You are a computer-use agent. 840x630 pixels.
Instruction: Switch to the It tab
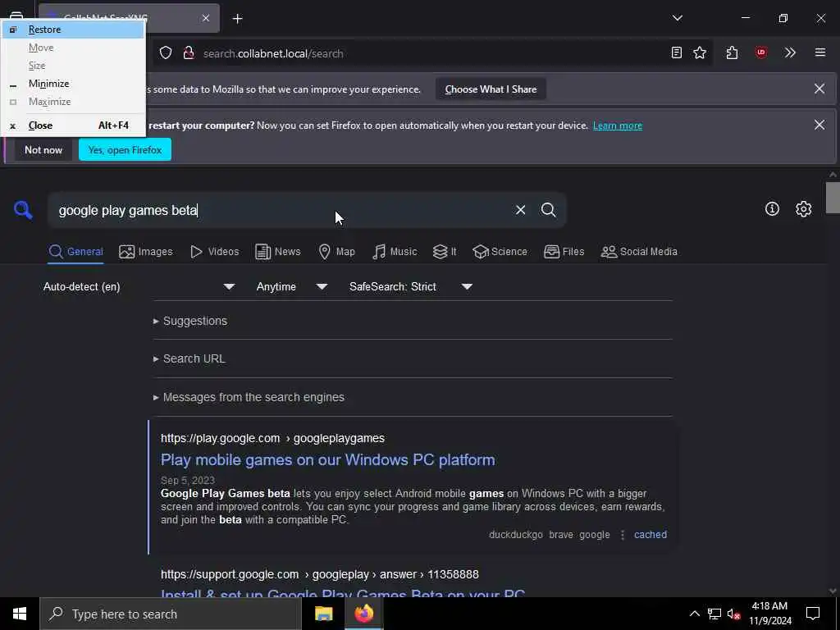[x=445, y=252]
